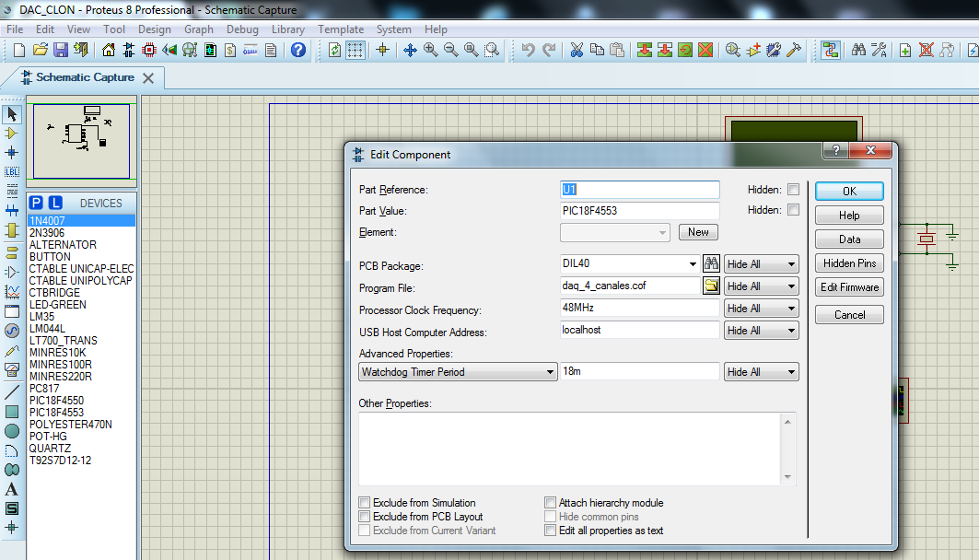
Task: Toggle the grid display icon
Action: 355,50
